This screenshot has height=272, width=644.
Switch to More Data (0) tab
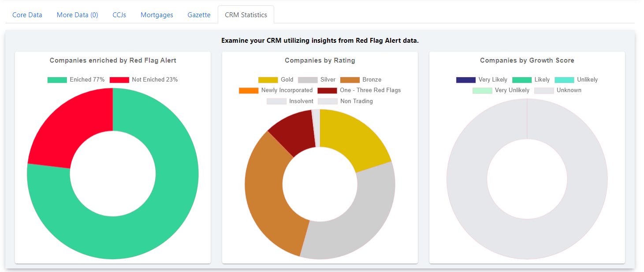(78, 15)
